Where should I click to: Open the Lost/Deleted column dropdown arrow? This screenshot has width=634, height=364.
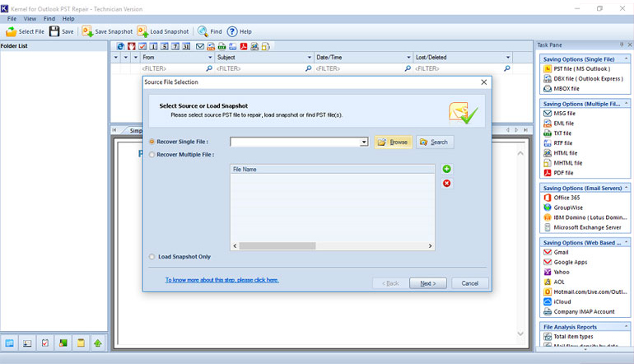(x=508, y=58)
